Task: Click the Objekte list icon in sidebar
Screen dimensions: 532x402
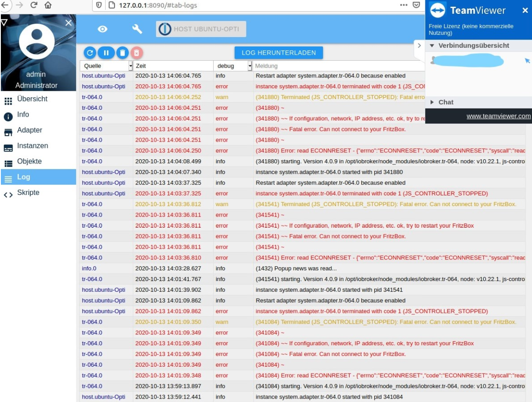Action: [x=8, y=163]
